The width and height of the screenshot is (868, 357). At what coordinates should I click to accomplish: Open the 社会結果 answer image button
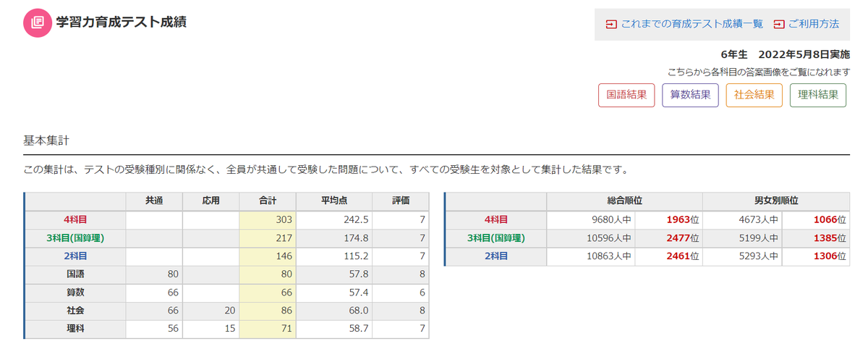(x=754, y=95)
